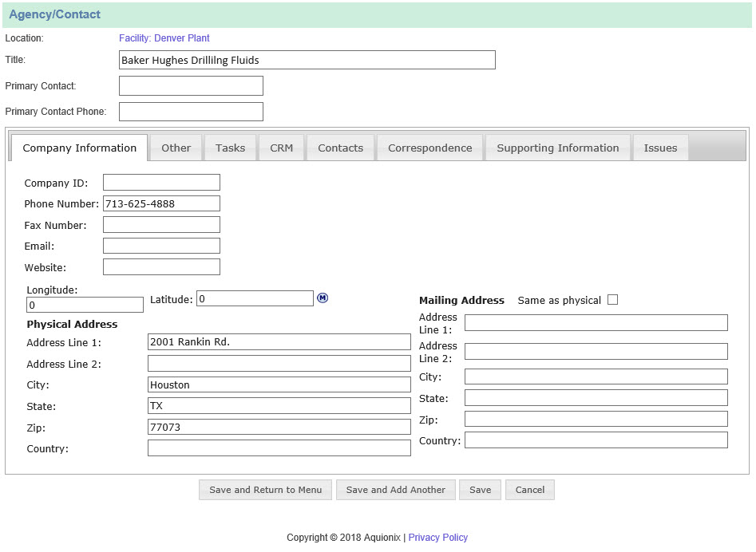Open the Supporting Information tab
The height and width of the screenshot is (552, 756).
(558, 148)
